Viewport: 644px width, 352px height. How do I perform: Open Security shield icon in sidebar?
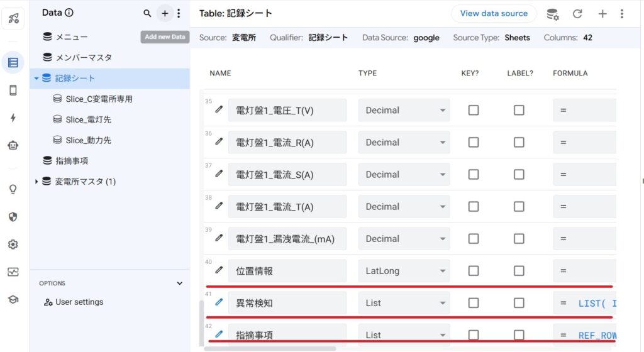coord(13,217)
